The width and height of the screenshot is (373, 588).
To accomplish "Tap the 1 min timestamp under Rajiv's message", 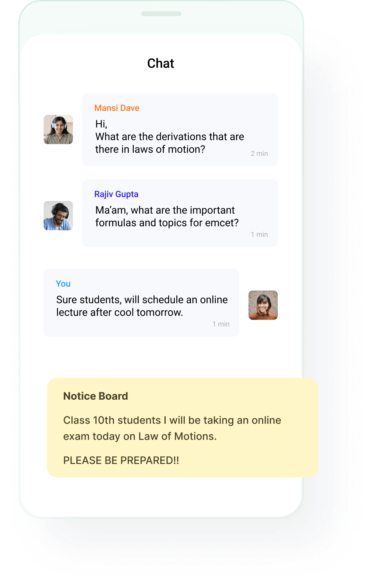I will click(259, 234).
